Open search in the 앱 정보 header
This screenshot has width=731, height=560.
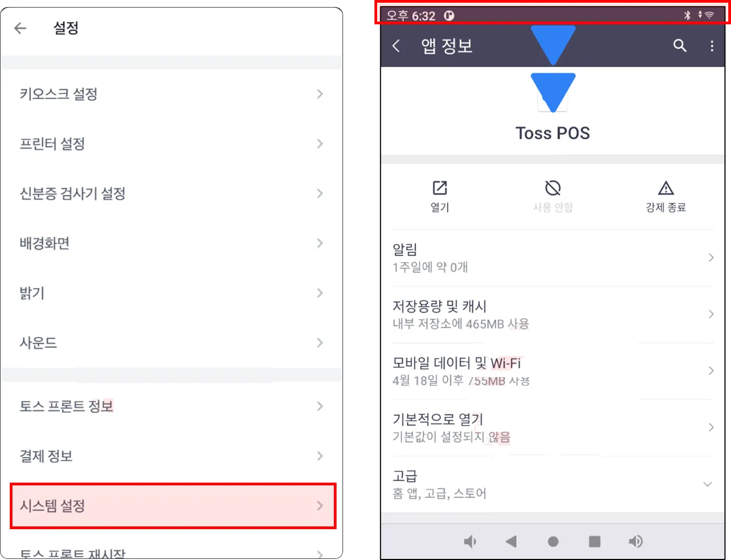point(680,46)
